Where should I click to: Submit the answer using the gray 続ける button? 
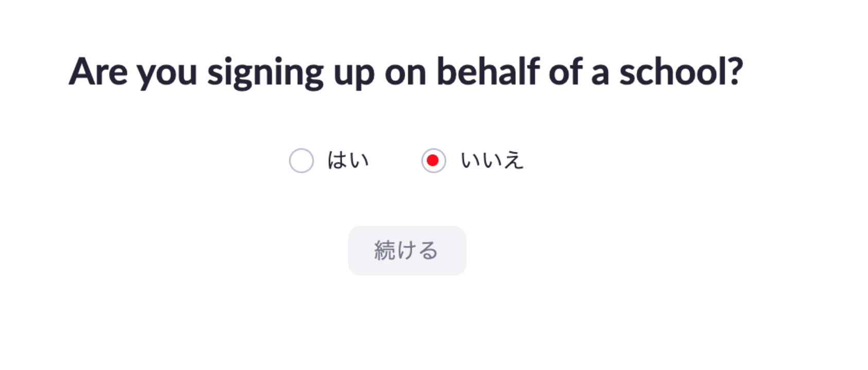[407, 250]
